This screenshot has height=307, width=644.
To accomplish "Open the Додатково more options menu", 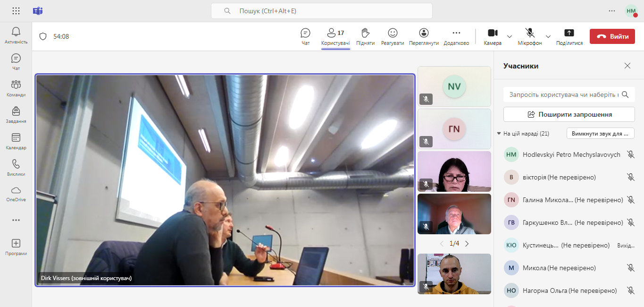I will coord(456,36).
